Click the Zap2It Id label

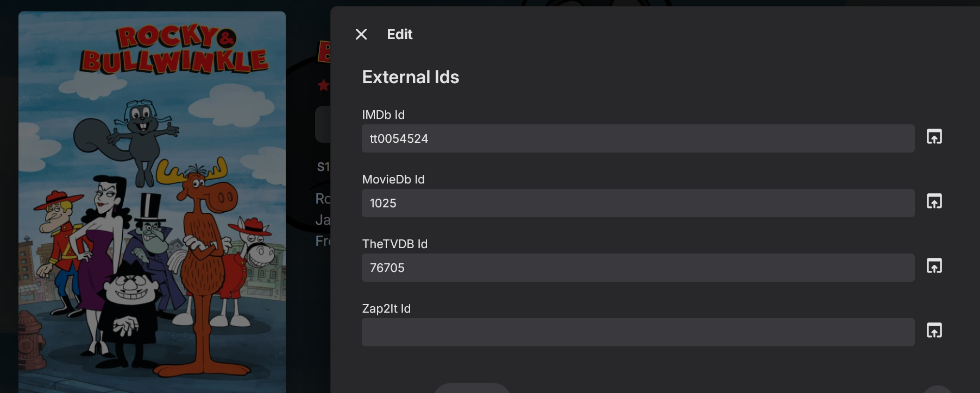pyautogui.click(x=386, y=308)
